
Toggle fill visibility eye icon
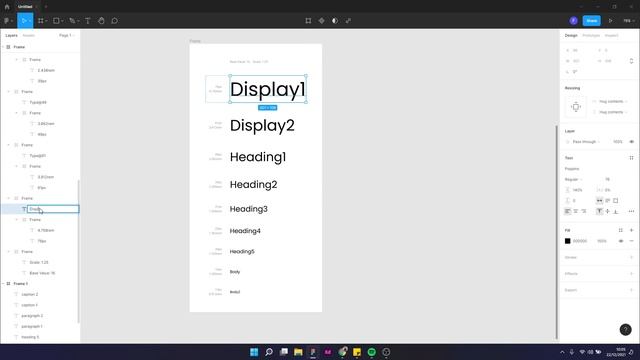(x=620, y=241)
